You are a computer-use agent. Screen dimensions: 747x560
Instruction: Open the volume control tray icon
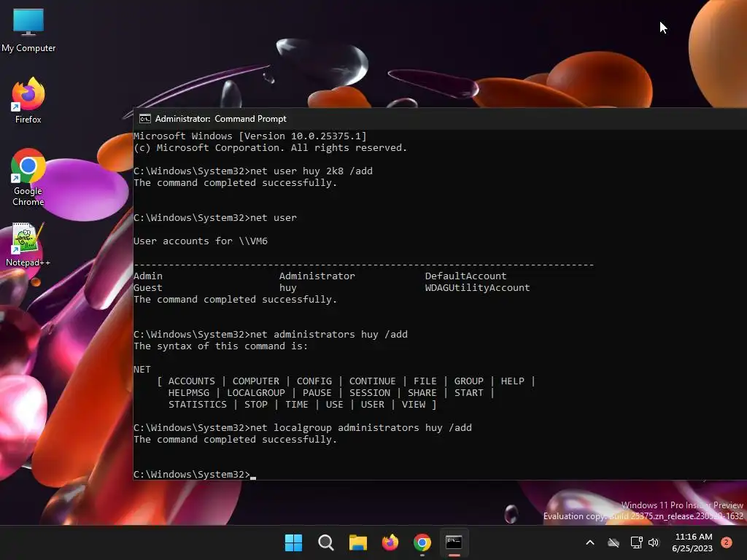[654, 542]
